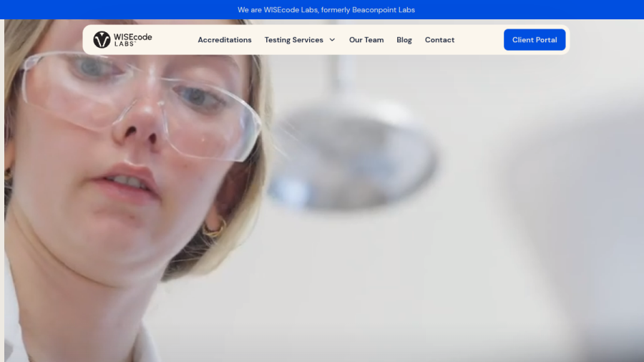Click the WISEcode Labs logo icon

coord(102,40)
